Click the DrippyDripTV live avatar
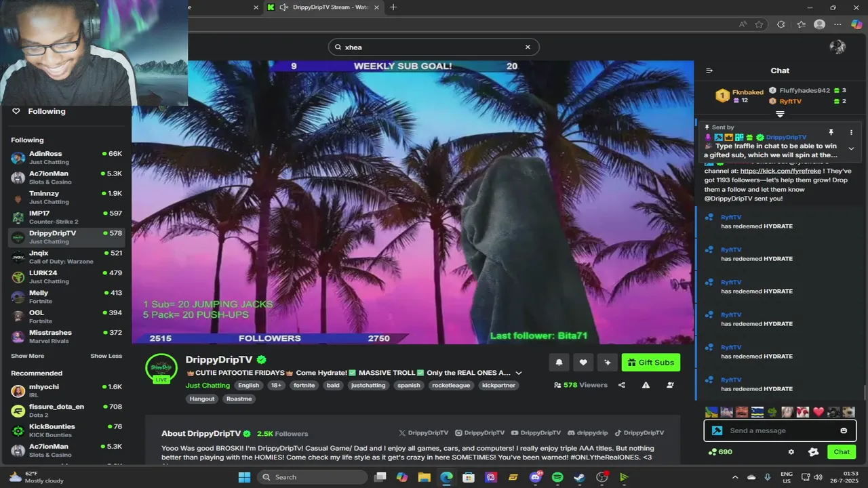 [161, 368]
